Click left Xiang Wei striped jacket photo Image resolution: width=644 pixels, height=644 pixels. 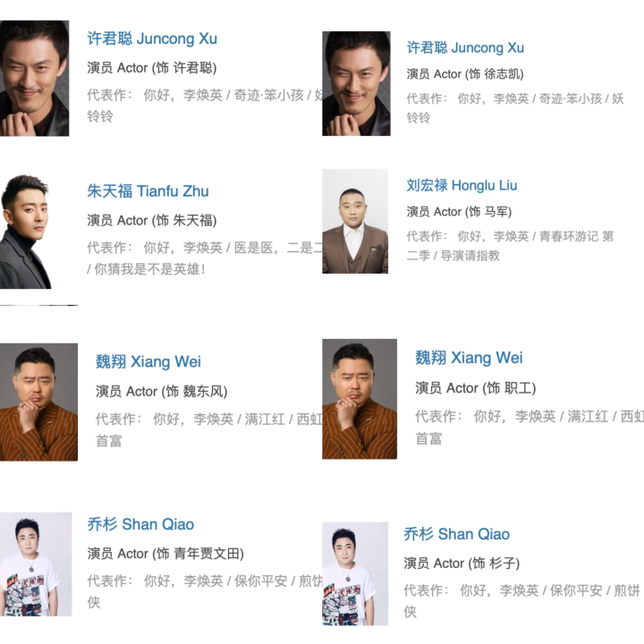click(38, 402)
